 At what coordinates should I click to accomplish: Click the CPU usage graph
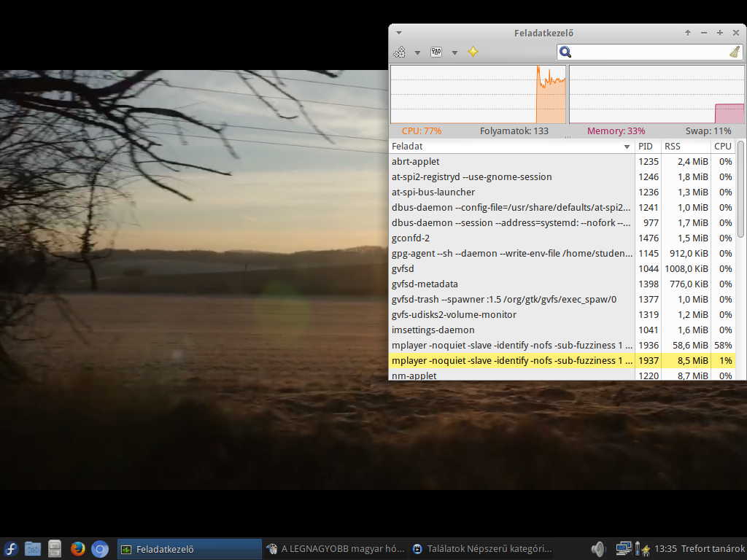coord(479,94)
